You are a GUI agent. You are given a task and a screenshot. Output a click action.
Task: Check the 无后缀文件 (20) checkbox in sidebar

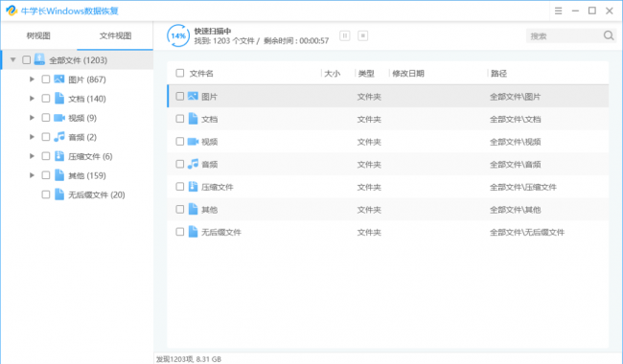[46, 194]
